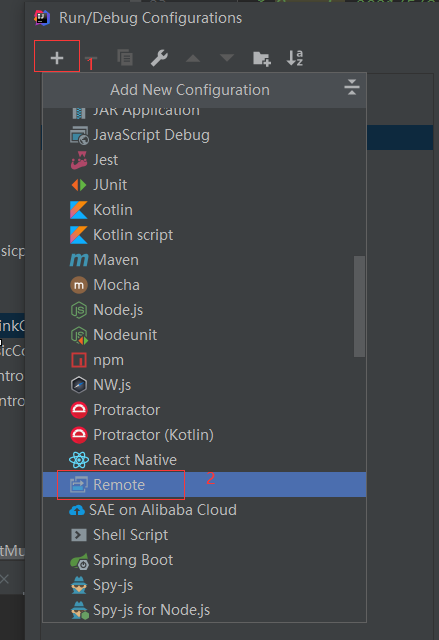Select NW.js configuration type
Screen dimensions: 439x640
pos(204,385)
